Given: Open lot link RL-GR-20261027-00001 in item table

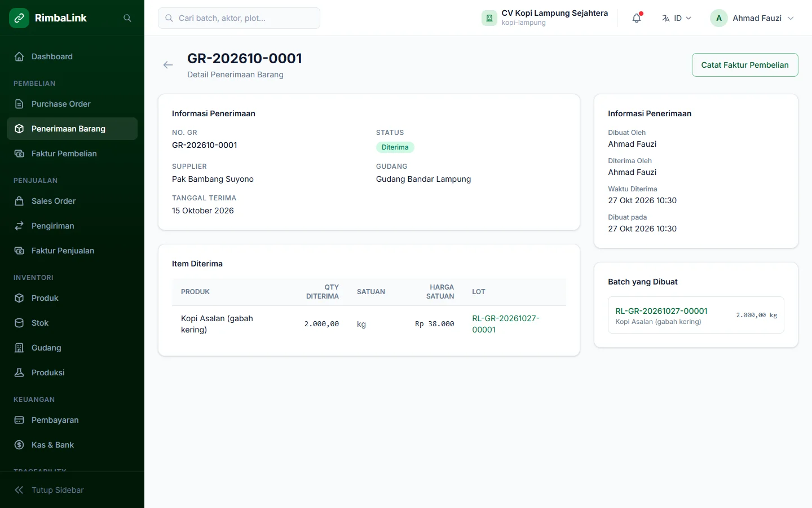Looking at the screenshot, I should click(x=506, y=324).
